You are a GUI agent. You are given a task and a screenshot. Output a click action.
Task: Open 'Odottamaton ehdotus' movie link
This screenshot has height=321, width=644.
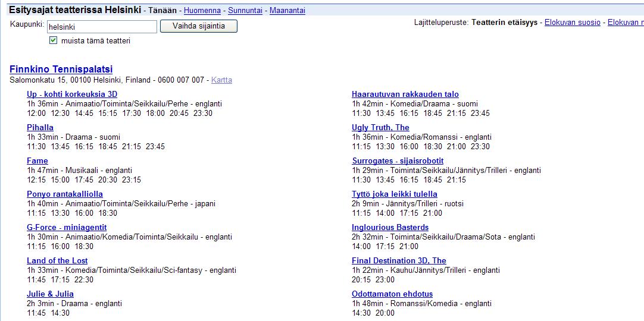click(x=392, y=294)
